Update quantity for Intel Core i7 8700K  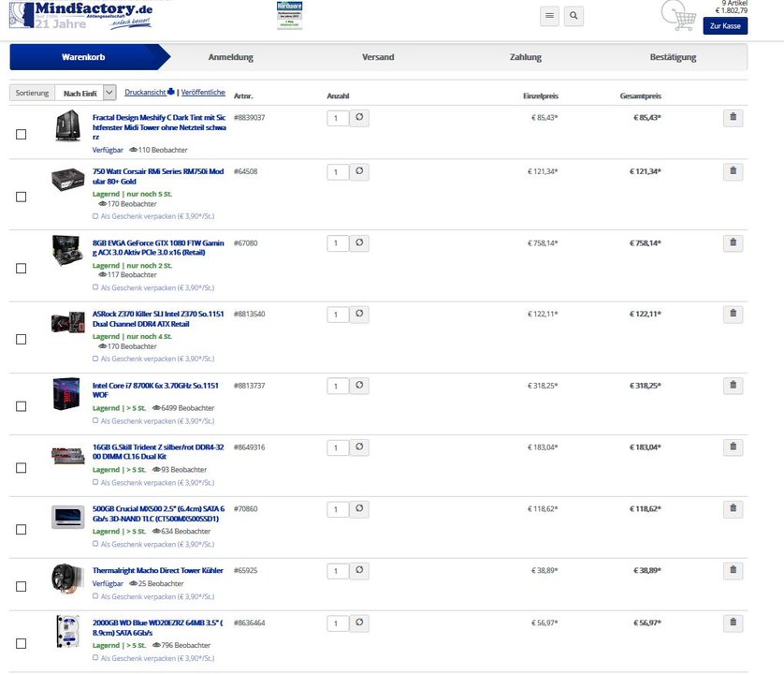360,386
